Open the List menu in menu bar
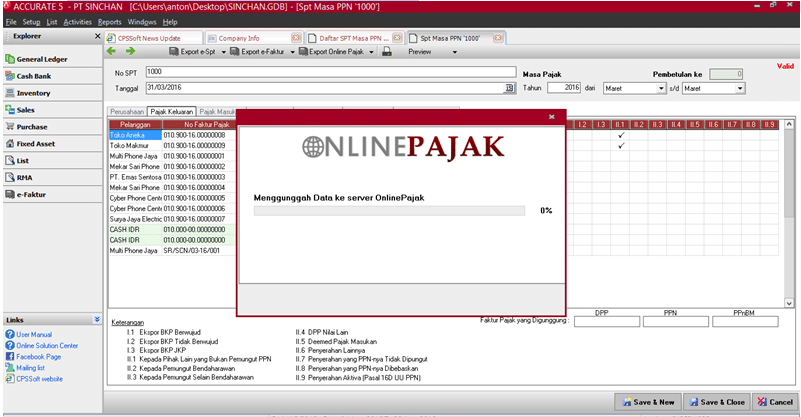Screen dimensions: 801x417 pos(52,22)
